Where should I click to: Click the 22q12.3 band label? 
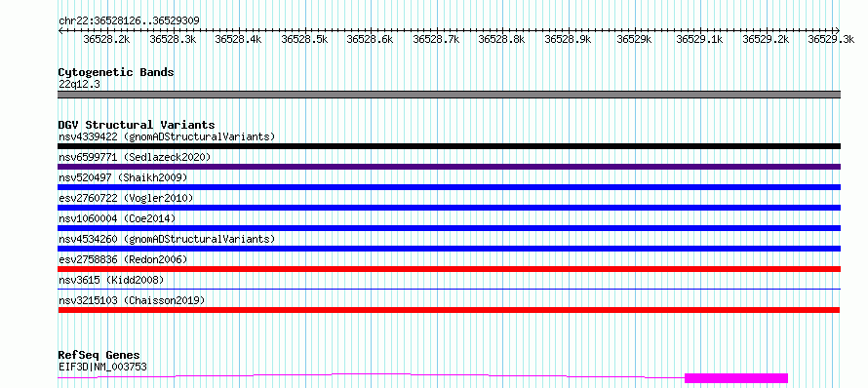click(79, 85)
